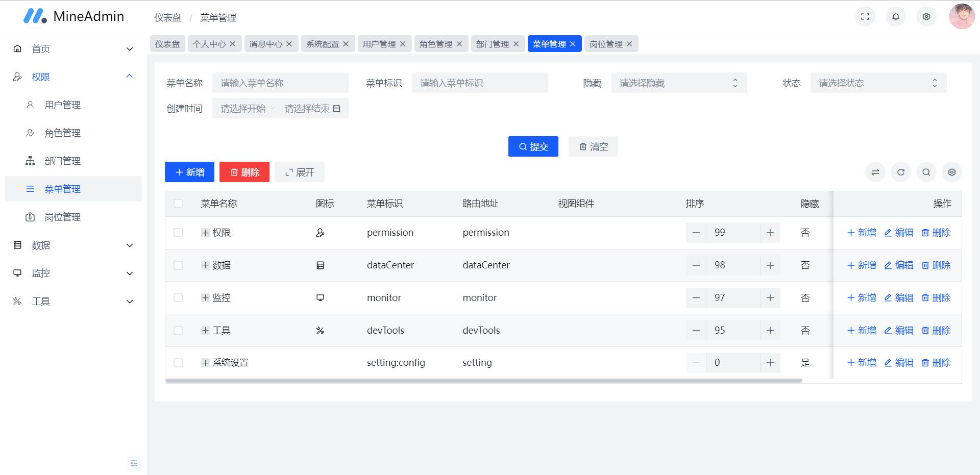Focus the 菜单标识 input field

[x=480, y=83]
